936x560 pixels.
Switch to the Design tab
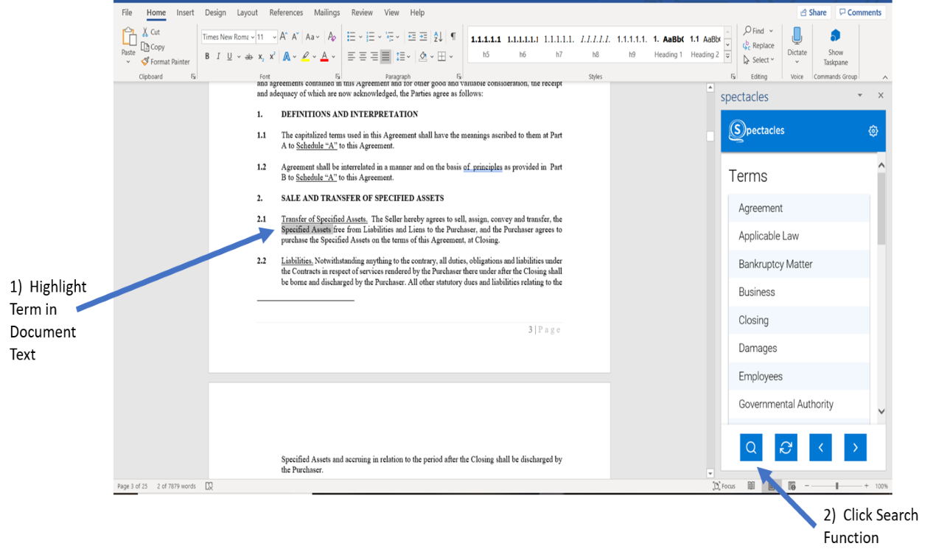pos(215,13)
